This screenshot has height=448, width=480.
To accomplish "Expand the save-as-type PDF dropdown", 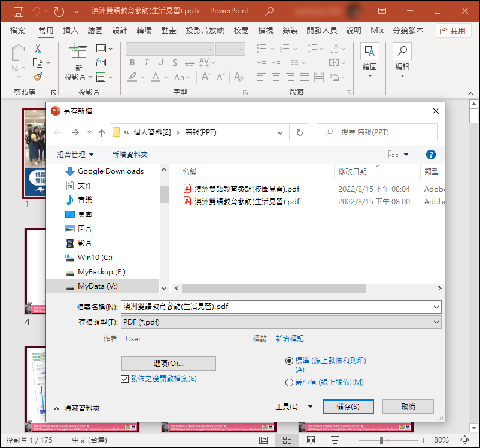I will pyautogui.click(x=436, y=322).
